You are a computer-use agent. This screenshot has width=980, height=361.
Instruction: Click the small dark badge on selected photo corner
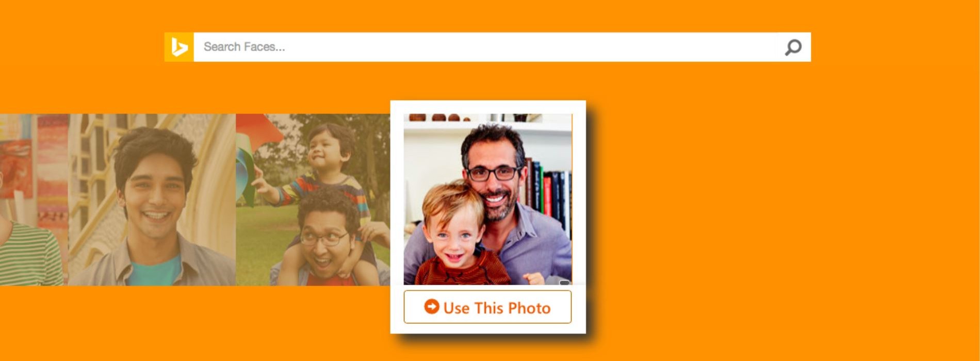pyautogui.click(x=564, y=282)
